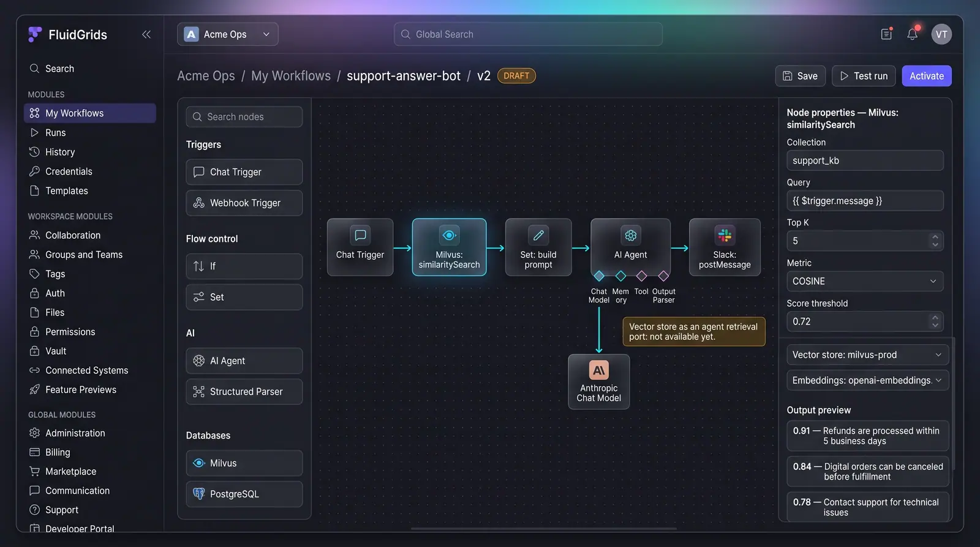
Task: Select the Chat Trigger node on canvas
Action: (360, 247)
